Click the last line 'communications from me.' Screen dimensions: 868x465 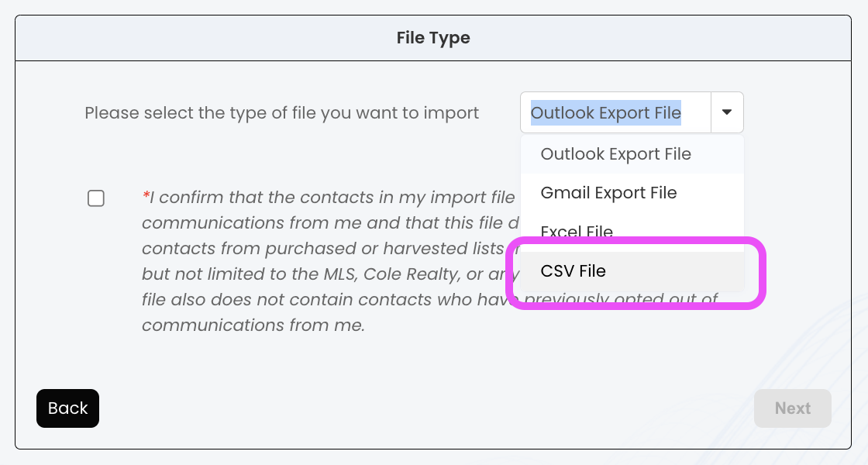click(253, 325)
